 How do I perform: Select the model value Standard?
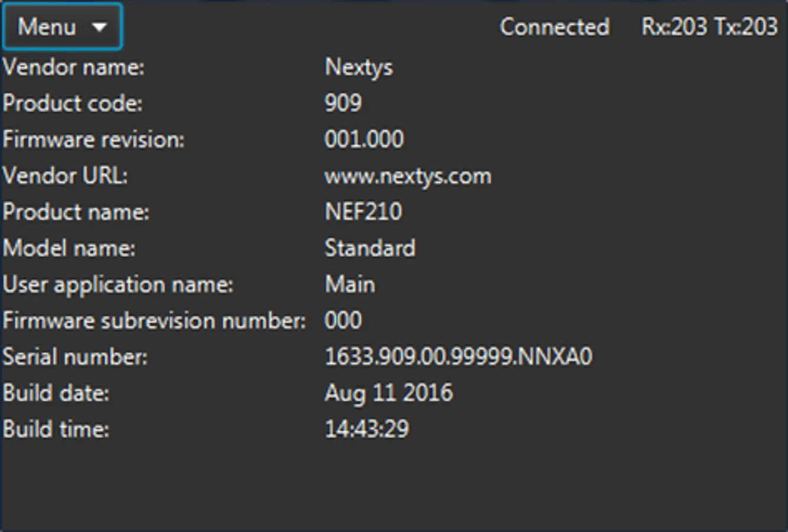pos(370,248)
